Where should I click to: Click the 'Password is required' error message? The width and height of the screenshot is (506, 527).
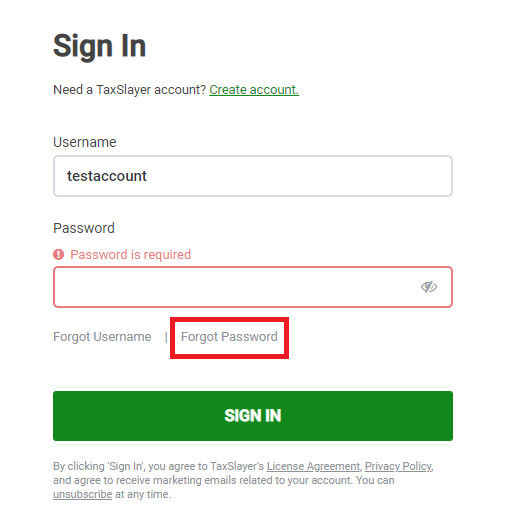[x=130, y=255]
